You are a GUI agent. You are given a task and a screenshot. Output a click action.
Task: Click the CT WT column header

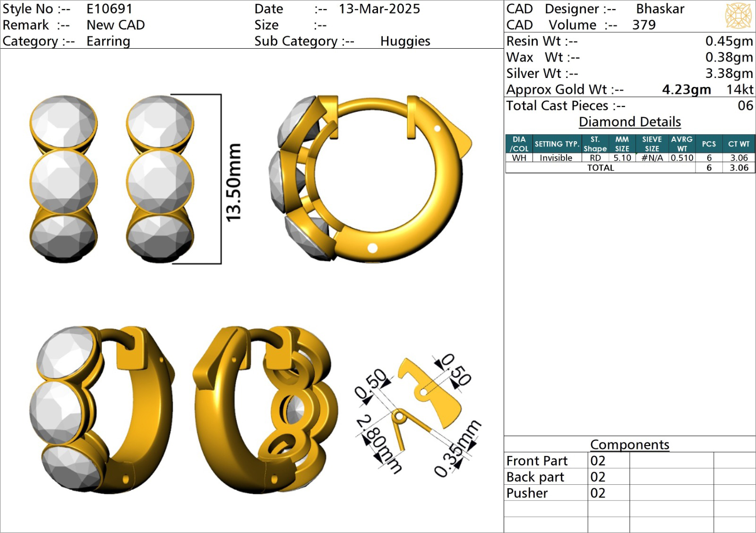coord(739,144)
